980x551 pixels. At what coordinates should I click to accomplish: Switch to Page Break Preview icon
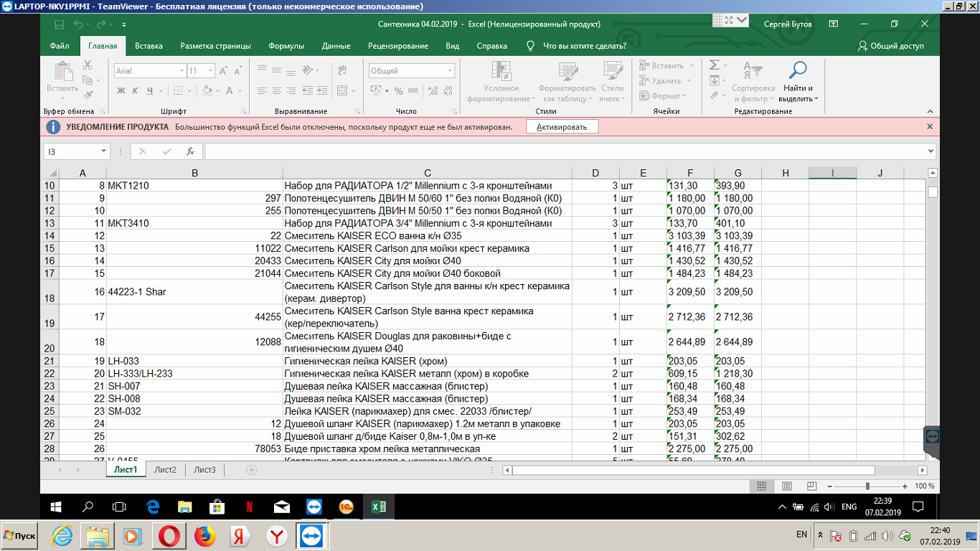click(x=811, y=486)
